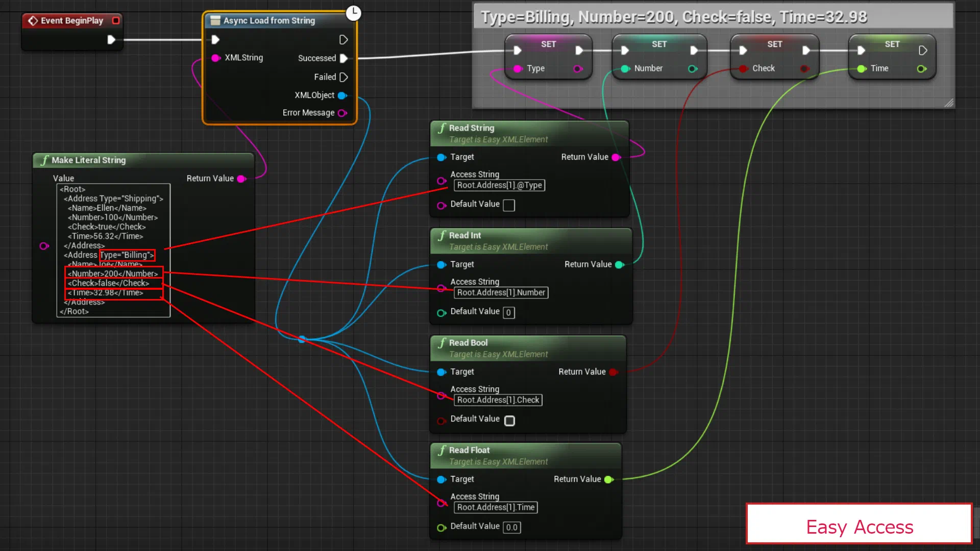Click Make Literal String Return Value pin
Viewport: 980px width, 551px height.
point(242,179)
